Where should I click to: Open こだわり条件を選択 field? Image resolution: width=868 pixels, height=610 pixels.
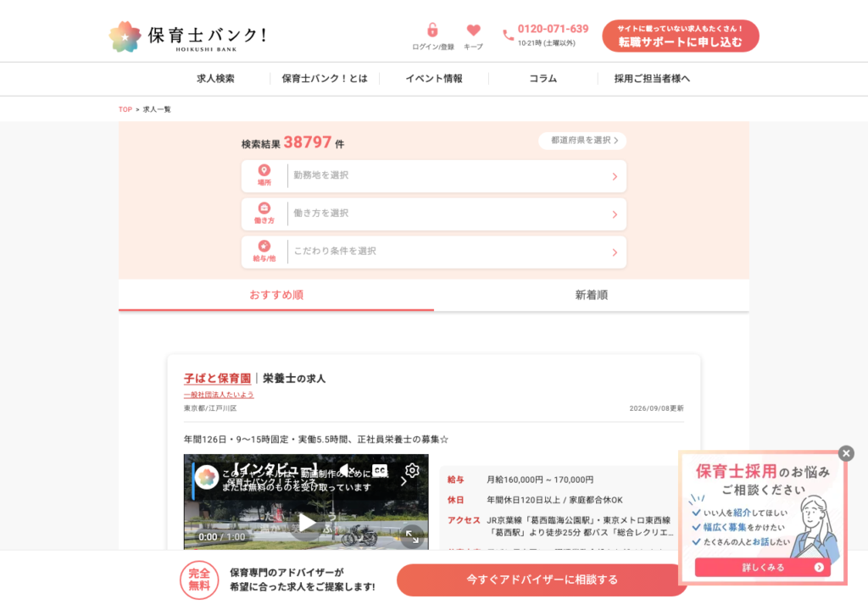click(x=433, y=252)
